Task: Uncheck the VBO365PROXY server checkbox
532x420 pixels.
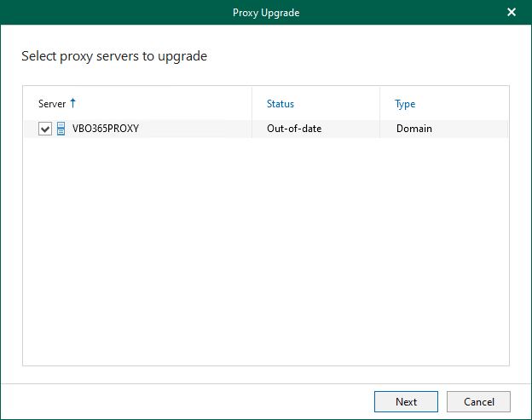Action: (x=45, y=129)
